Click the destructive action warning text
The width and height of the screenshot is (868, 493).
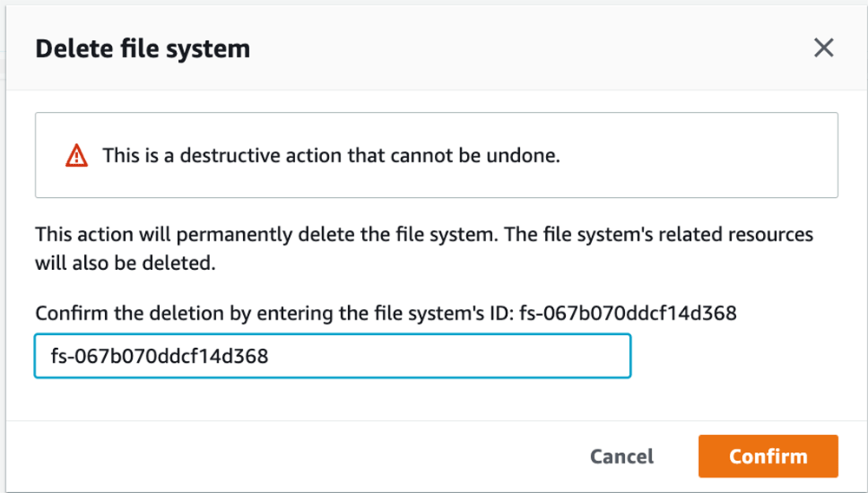pos(331,155)
